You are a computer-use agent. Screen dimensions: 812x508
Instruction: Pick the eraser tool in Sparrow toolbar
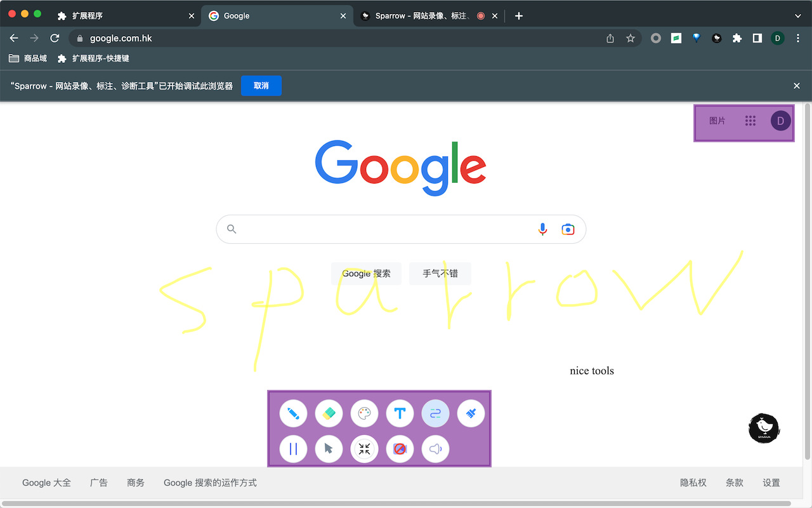[x=329, y=413]
